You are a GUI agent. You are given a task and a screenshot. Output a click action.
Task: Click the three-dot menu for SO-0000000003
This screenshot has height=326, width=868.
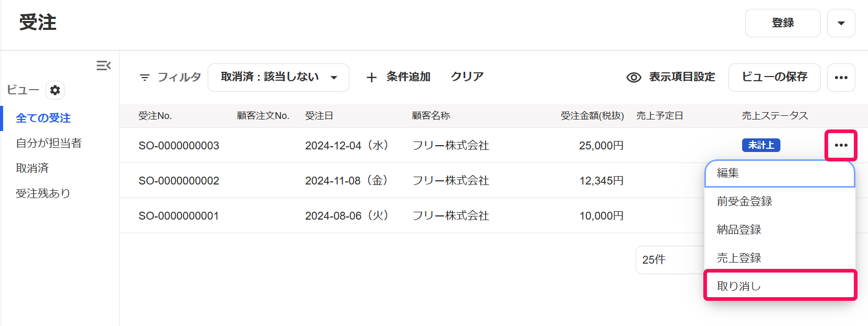point(841,145)
